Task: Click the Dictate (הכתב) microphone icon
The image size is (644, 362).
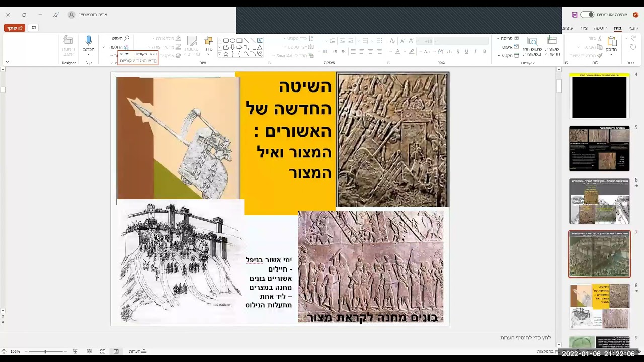Action: [x=89, y=40]
